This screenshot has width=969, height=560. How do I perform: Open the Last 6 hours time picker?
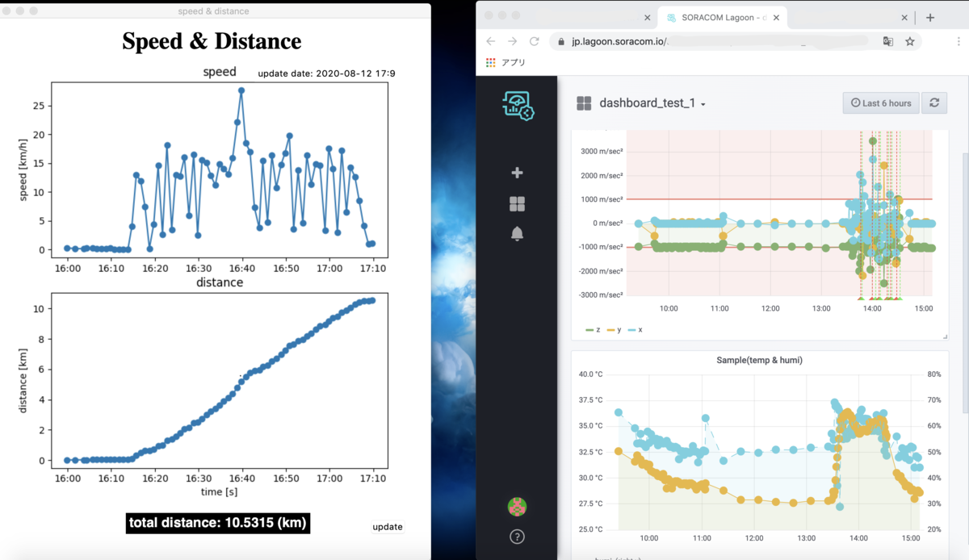(881, 103)
